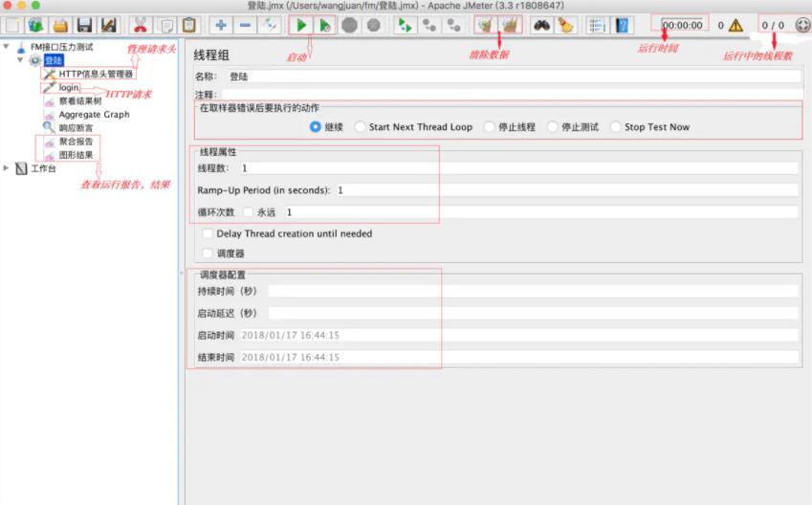Screen dimensions: 812x505
Task: Enable Delay Thread creation until needed
Action: pyautogui.click(x=208, y=233)
